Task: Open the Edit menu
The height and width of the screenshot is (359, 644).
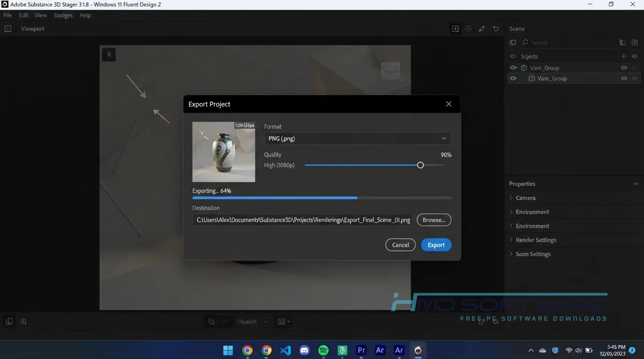Action: tap(23, 15)
